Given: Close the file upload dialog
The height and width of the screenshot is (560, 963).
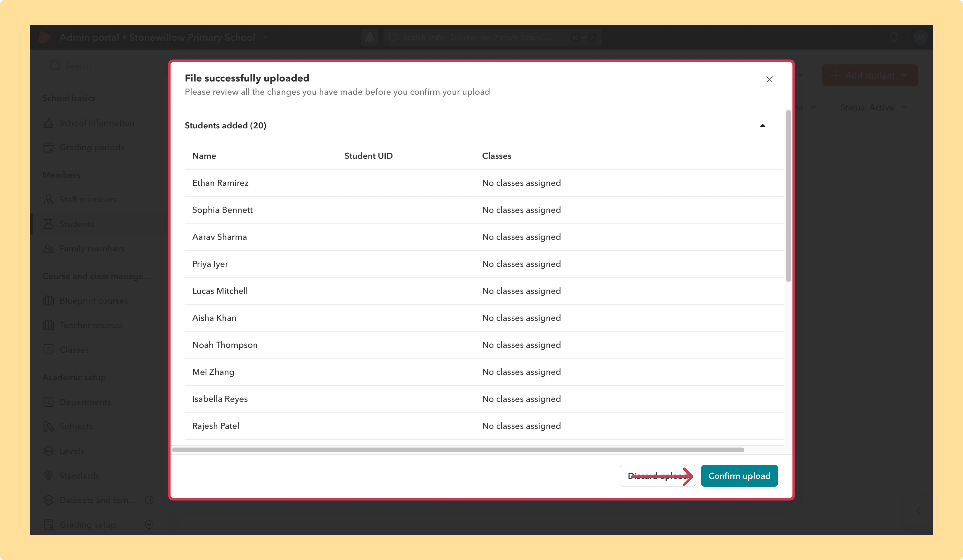Looking at the screenshot, I should [x=769, y=79].
